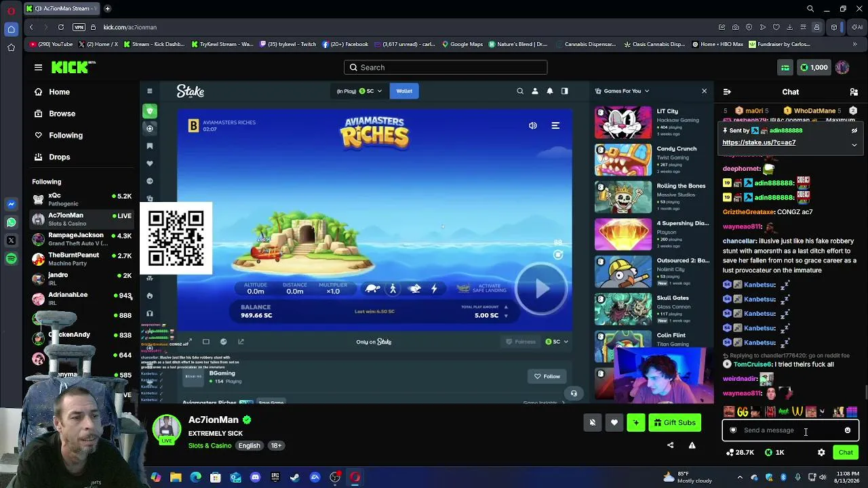Select the walking normal speed option
Screen dimensions: 868x488
point(393,289)
